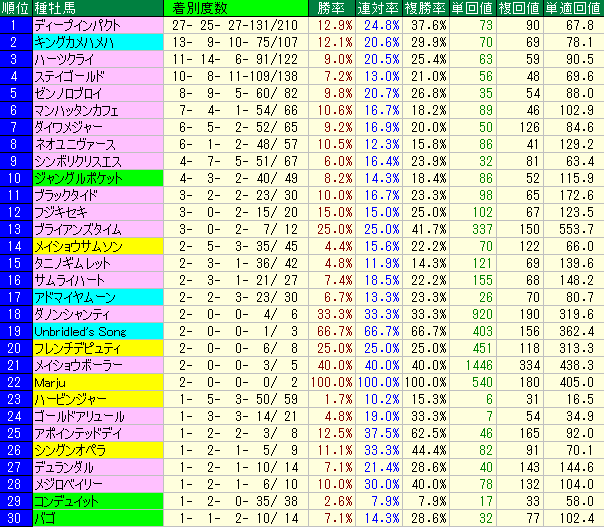Select the マンハッタンカフェ row name
The image size is (604, 527).
(x=76, y=110)
